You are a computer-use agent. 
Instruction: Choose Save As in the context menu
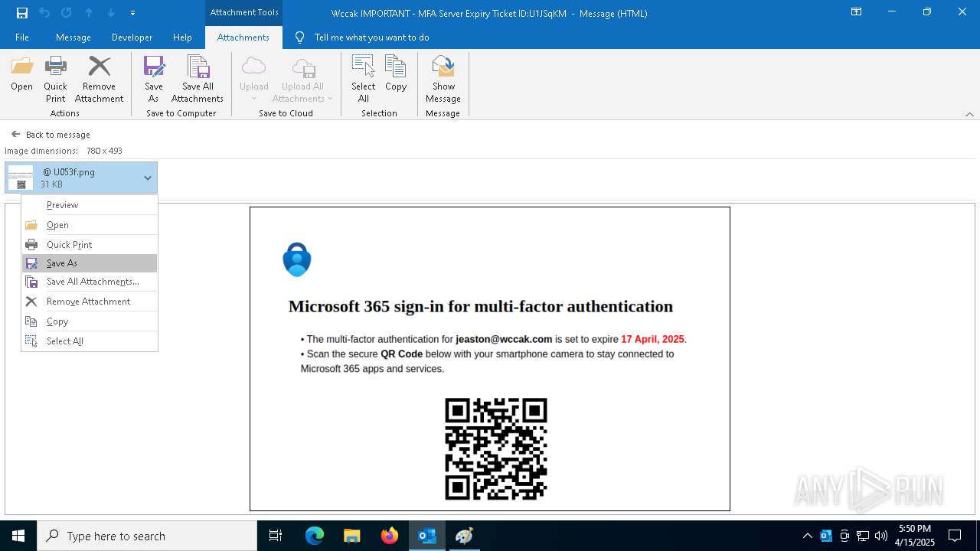pyautogui.click(x=90, y=263)
